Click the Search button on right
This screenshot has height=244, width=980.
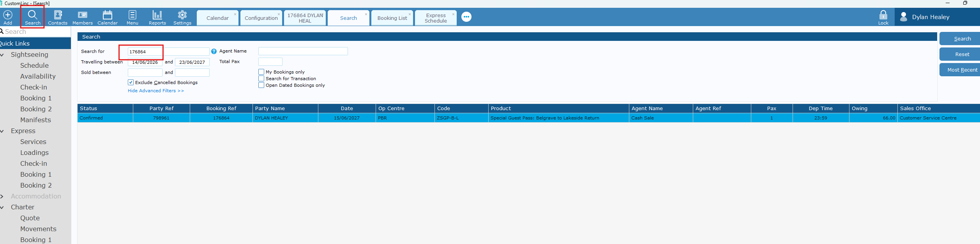coord(960,39)
